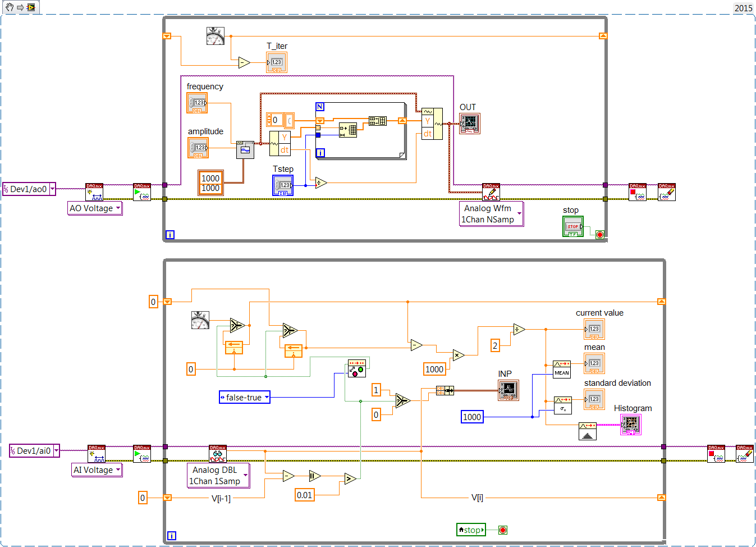Click the V[i-1] wire label
This screenshot has height=547, width=756.
point(221,498)
